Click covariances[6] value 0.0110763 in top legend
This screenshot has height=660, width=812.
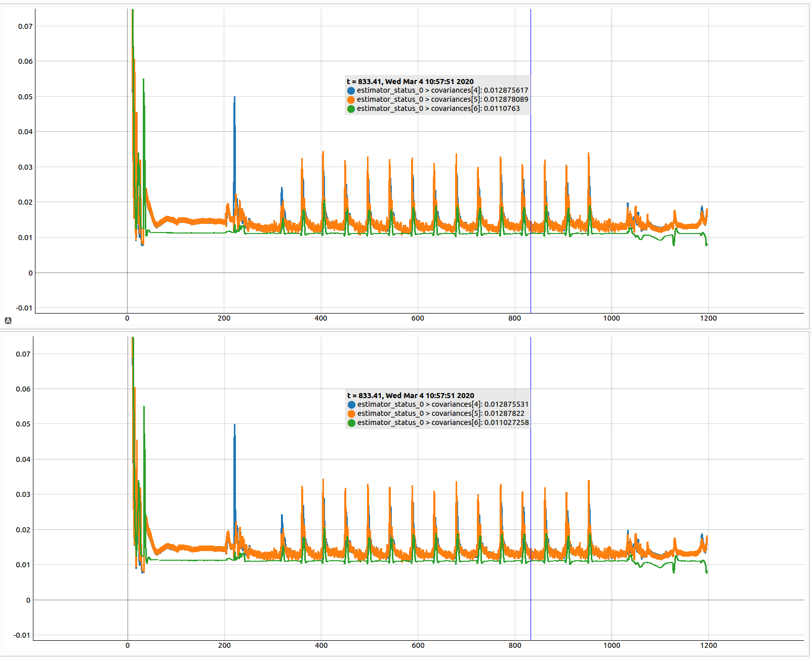[x=502, y=109]
